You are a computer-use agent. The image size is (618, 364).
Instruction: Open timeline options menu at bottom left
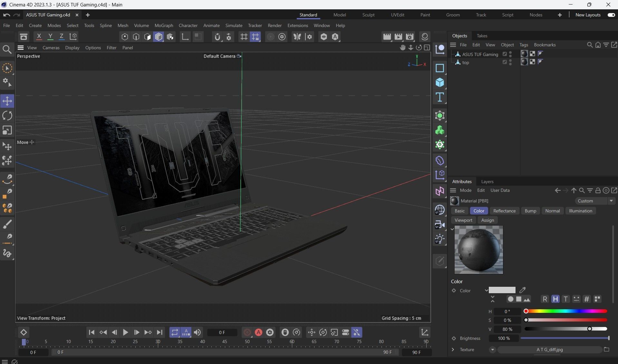[x=5, y=361]
